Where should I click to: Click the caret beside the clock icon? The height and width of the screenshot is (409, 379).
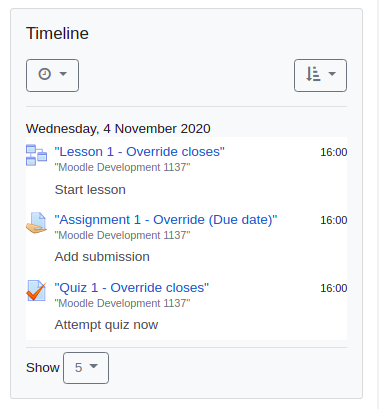click(x=63, y=74)
